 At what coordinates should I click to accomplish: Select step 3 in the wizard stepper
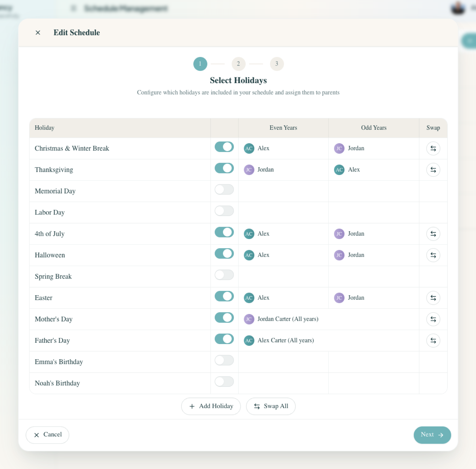[x=277, y=64]
